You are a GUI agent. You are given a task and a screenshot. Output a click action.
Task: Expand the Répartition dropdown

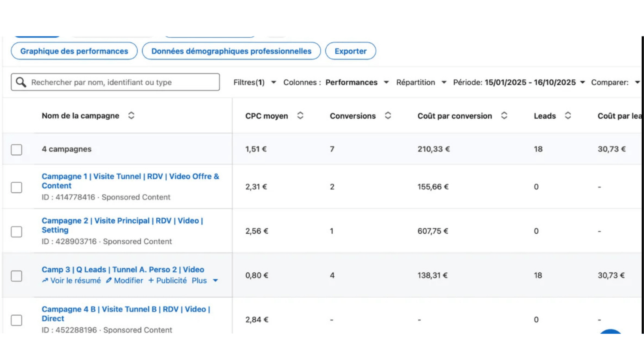421,82
